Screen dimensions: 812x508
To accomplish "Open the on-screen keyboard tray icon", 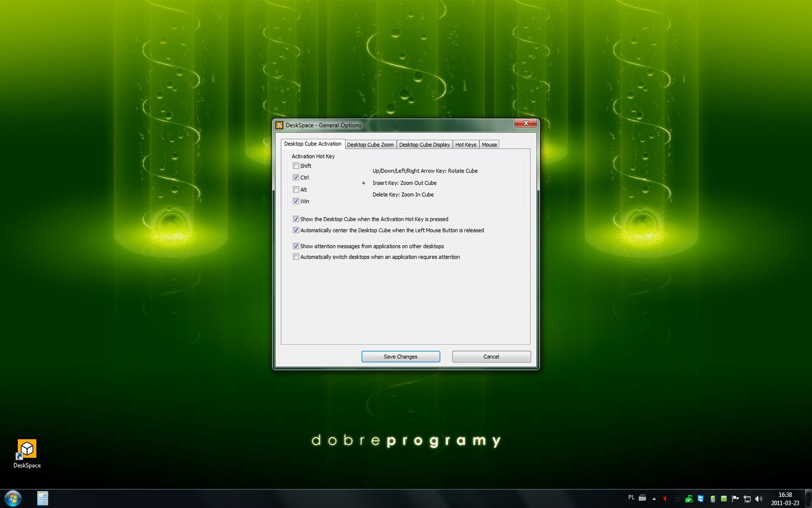I will point(642,498).
